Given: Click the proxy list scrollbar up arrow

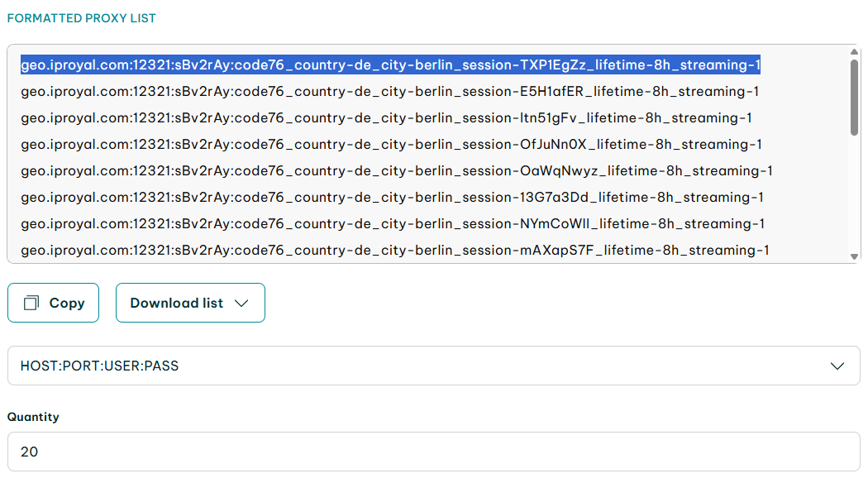Looking at the screenshot, I should coord(854,52).
